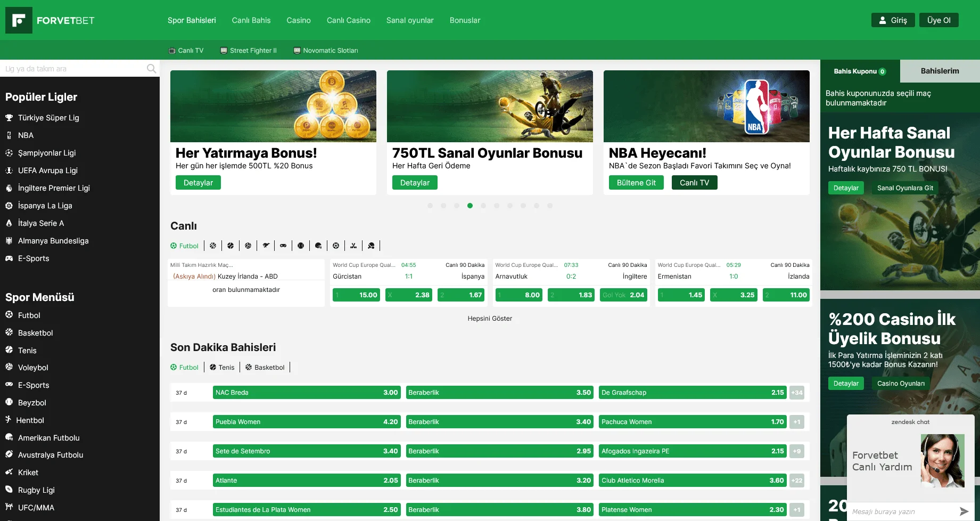Screen dimensions: 980x521
Task: Open the Spor Bahisleri menu
Action: coord(192,20)
